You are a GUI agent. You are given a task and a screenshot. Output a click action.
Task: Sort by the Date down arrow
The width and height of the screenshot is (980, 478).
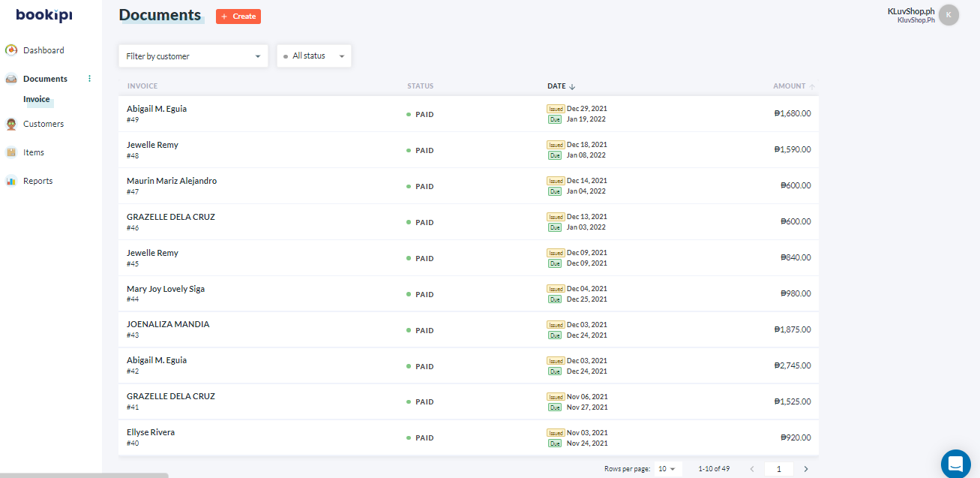572,86
